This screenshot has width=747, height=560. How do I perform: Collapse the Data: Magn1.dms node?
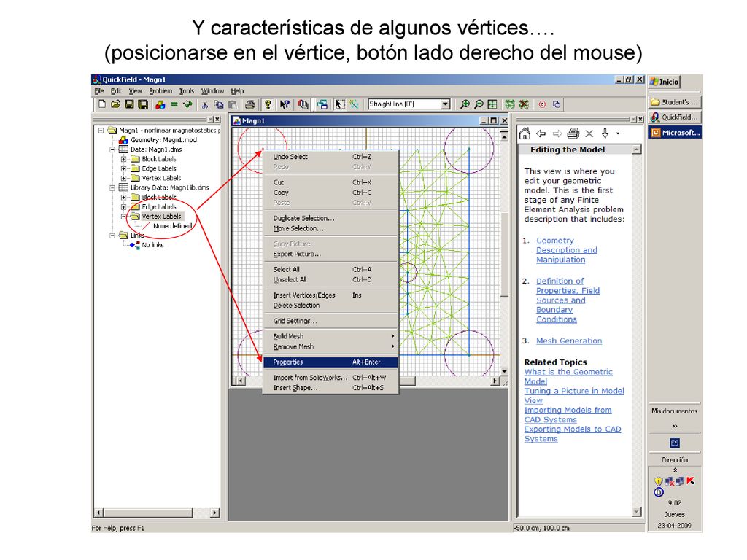tap(112, 149)
